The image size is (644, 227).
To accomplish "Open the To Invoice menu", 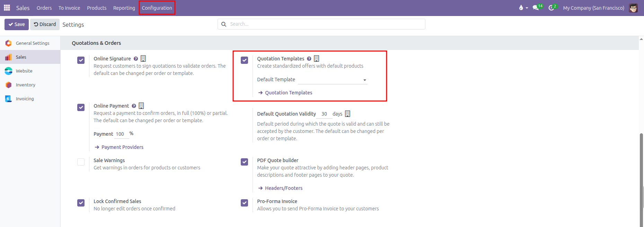I will coord(69,8).
